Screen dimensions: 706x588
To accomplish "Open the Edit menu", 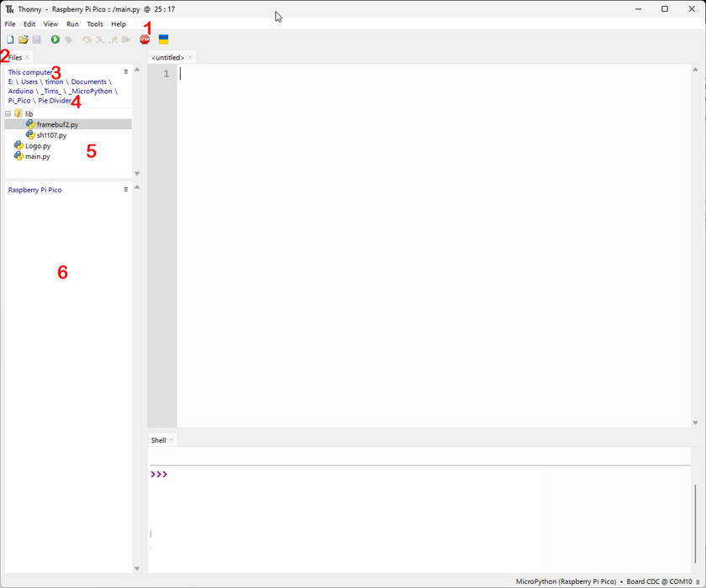I will point(29,24).
